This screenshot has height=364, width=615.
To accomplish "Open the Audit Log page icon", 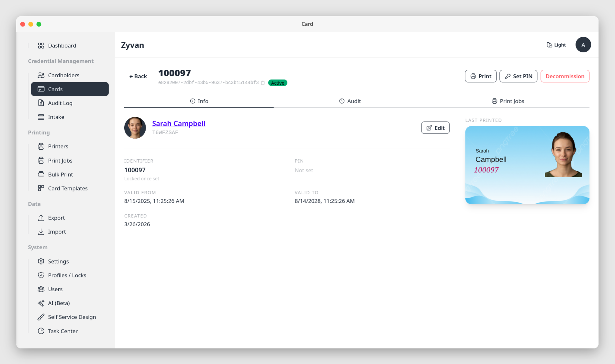I will pos(41,103).
